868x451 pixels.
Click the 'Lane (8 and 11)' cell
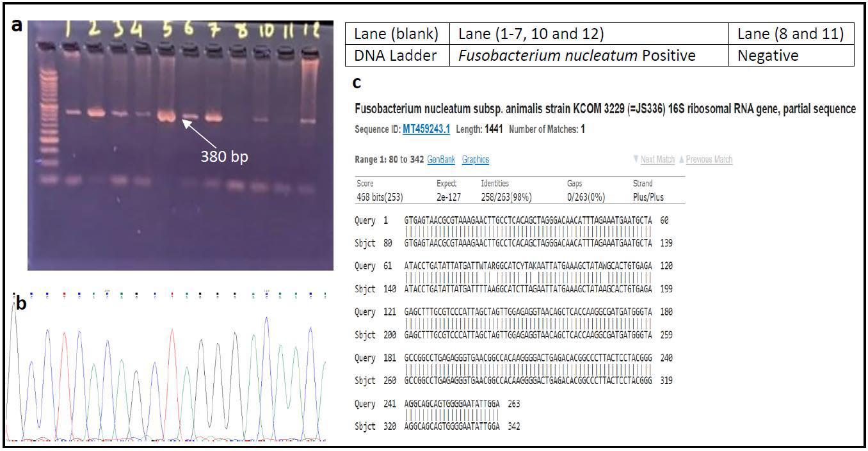point(792,34)
